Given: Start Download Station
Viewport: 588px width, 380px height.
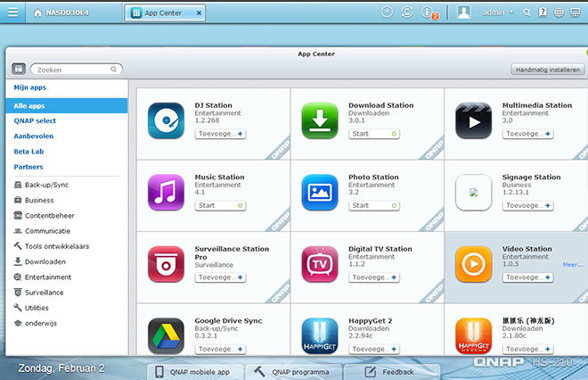Looking at the screenshot, I should click(374, 134).
